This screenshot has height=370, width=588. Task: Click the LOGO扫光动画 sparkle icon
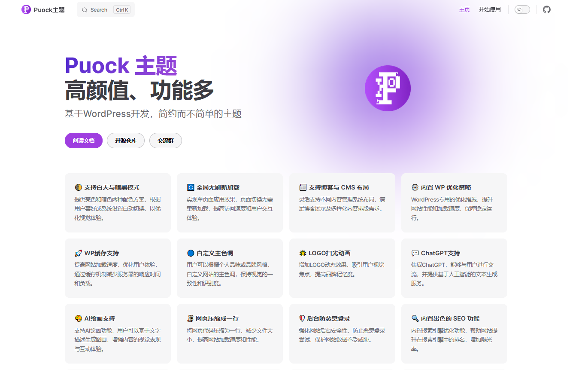point(303,253)
